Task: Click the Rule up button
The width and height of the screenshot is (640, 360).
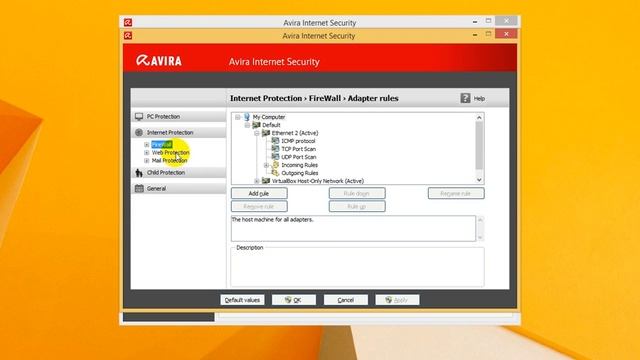Action: click(x=357, y=207)
